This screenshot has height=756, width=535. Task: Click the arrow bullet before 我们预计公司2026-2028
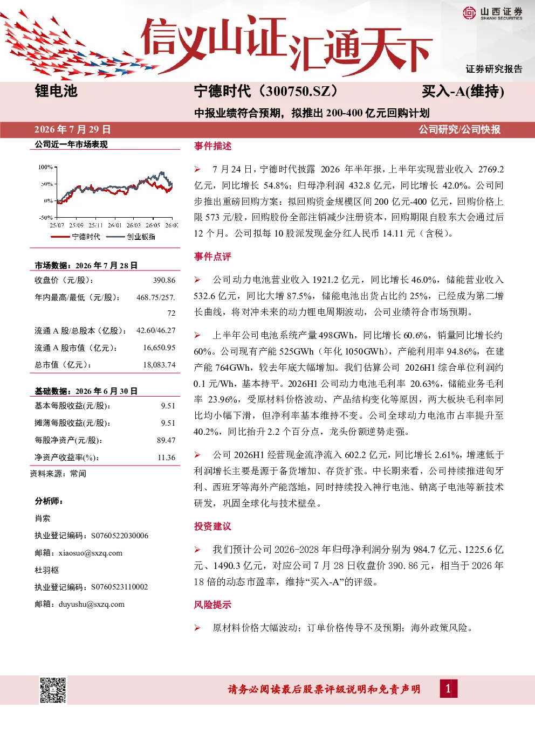point(197,550)
